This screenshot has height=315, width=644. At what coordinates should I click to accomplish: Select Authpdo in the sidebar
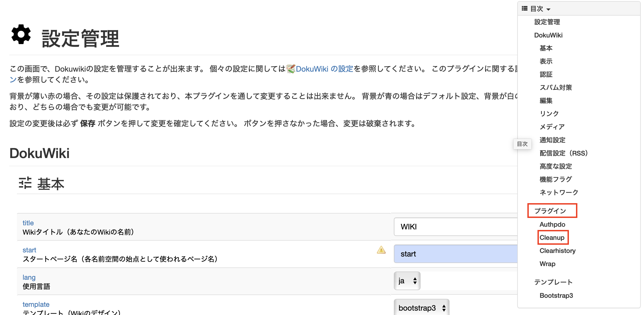tap(552, 224)
